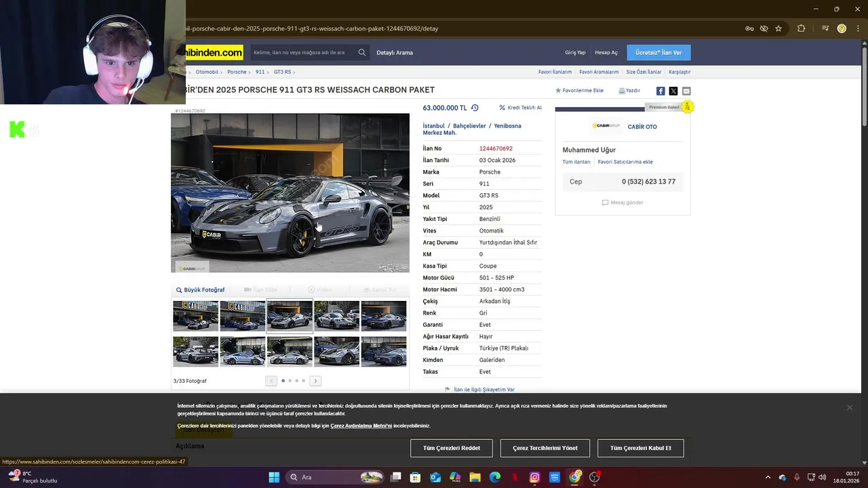
Task: Click Ücretsiz İlan Ver button
Action: (658, 52)
